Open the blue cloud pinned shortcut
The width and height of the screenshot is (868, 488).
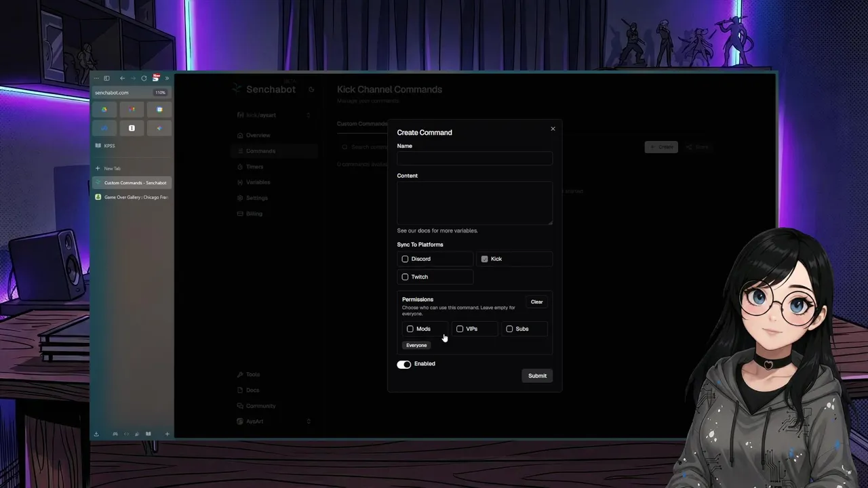pos(104,128)
